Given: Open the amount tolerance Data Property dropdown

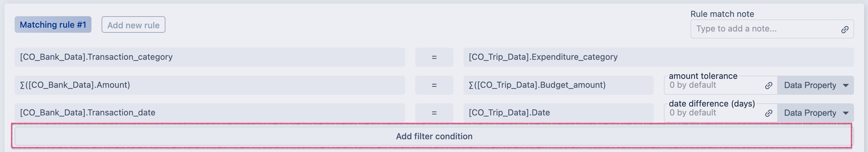Looking at the screenshot, I should pyautogui.click(x=815, y=86).
